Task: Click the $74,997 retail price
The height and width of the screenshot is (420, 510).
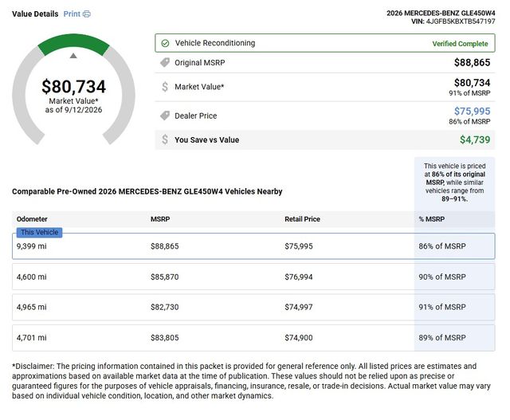Action: pyautogui.click(x=299, y=307)
